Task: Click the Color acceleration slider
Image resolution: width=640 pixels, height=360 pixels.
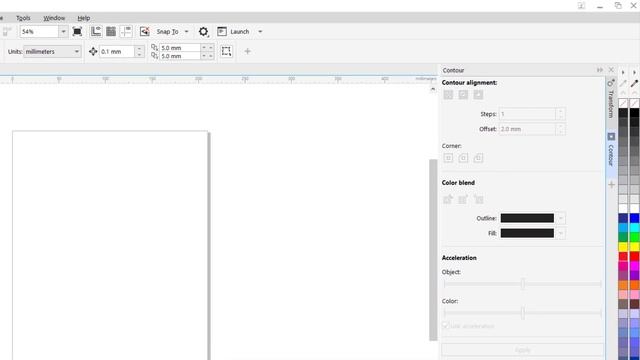Action: 522,313
